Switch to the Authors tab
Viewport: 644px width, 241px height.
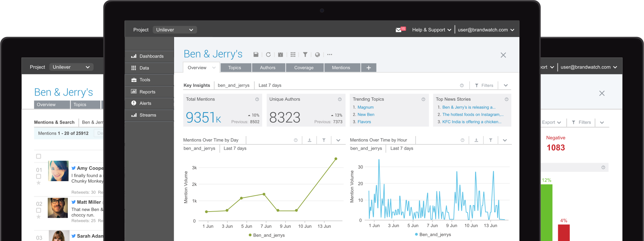[267, 68]
